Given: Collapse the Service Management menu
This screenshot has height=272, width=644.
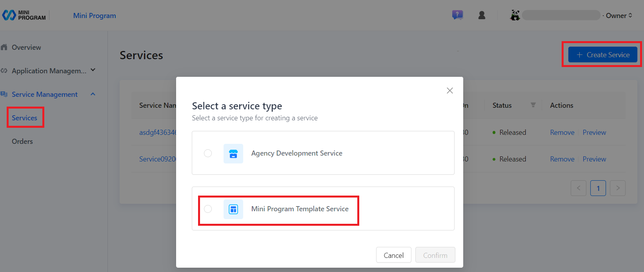Looking at the screenshot, I should [93, 94].
